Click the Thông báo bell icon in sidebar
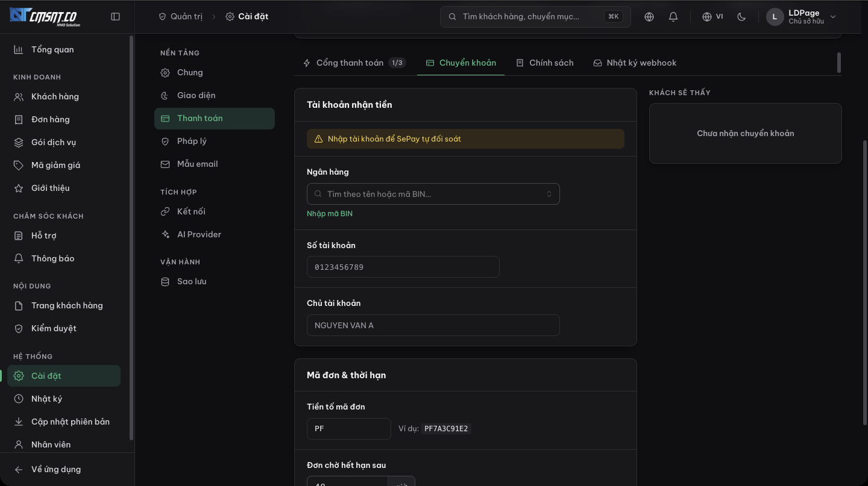This screenshot has height=486, width=868. pos(19,258)
